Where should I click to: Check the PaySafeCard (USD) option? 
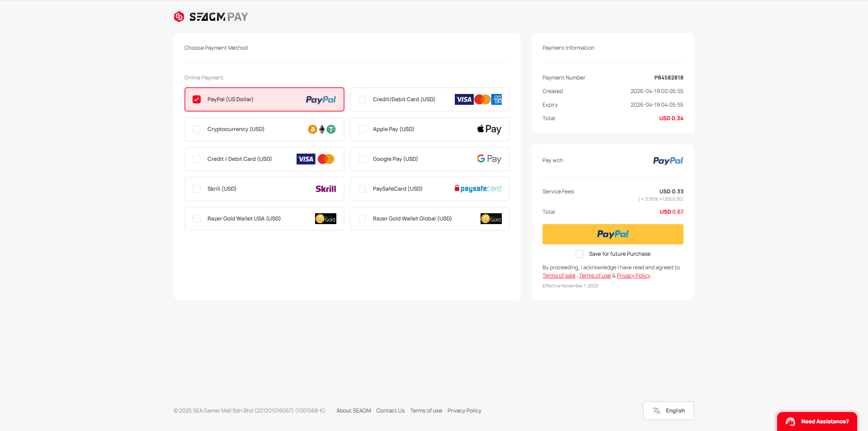click(362, 189)
